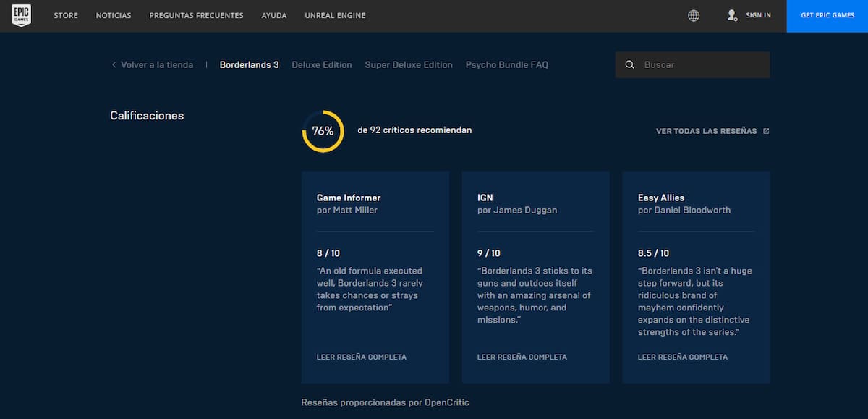This screenshot has height=419, width=868.
Task: Go back via Volver a la tienda
Action: tap(157, 64)
